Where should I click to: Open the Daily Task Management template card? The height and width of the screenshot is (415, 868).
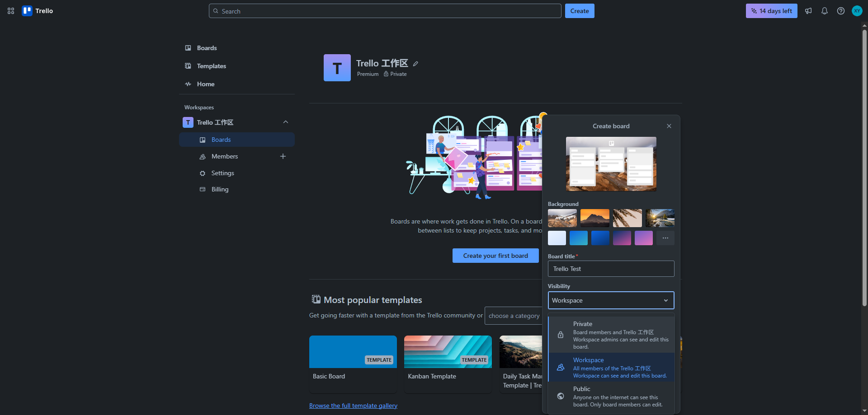(x=521, y=364)
